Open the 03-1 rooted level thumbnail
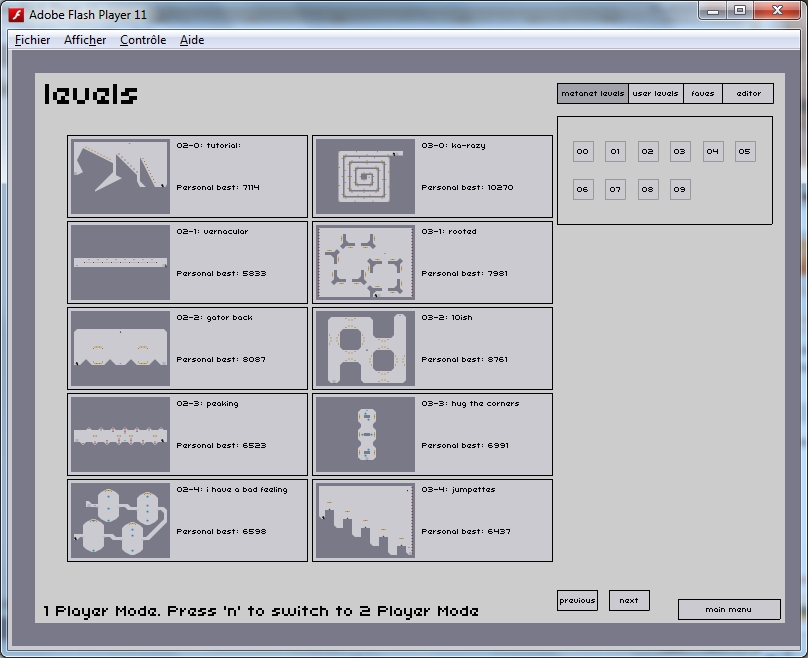Image resolution: width=808 pixels, height=658 pixels. [365, 262]
